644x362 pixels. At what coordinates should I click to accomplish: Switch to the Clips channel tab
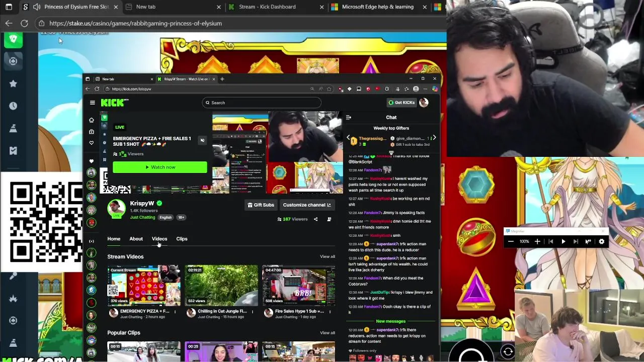[x=182, y=239]
